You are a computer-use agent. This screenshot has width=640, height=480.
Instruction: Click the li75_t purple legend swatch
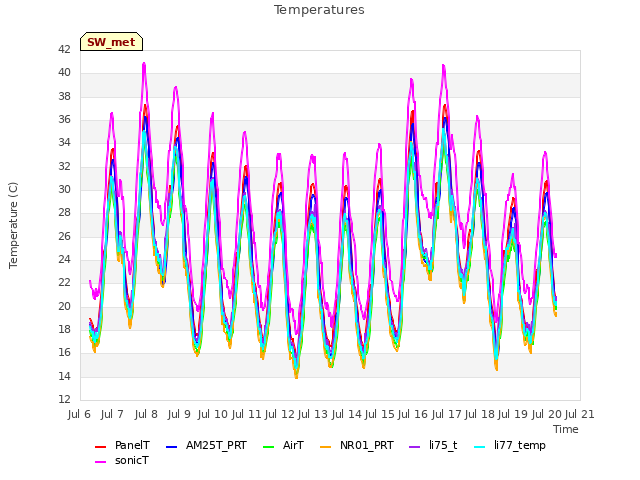[x=415, y=447]
